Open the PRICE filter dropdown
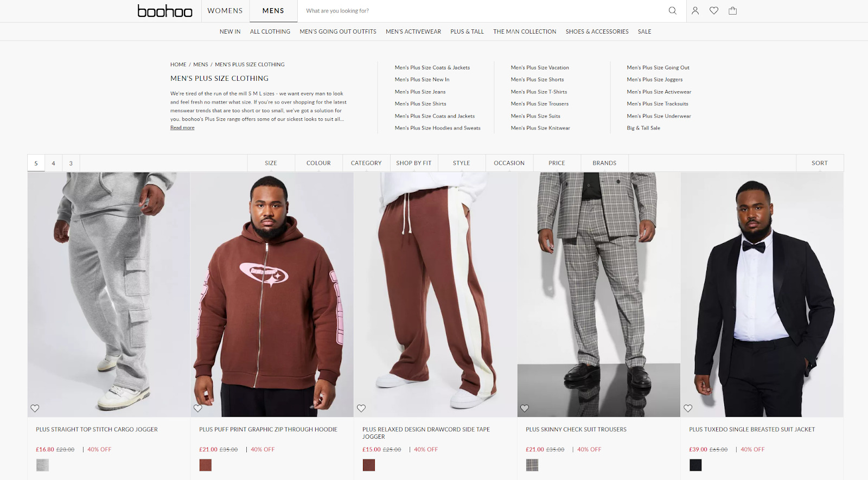The image size is (868, 480). [x=557, y=163]
